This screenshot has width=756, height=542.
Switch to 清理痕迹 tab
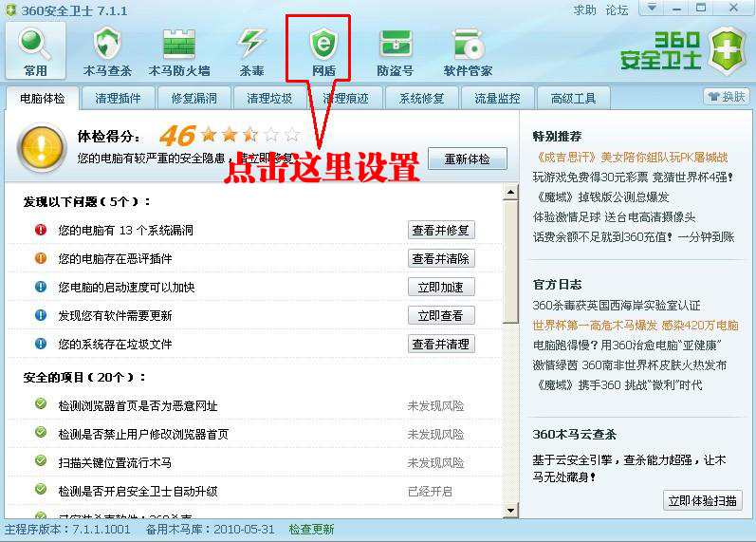pos(345,99)
